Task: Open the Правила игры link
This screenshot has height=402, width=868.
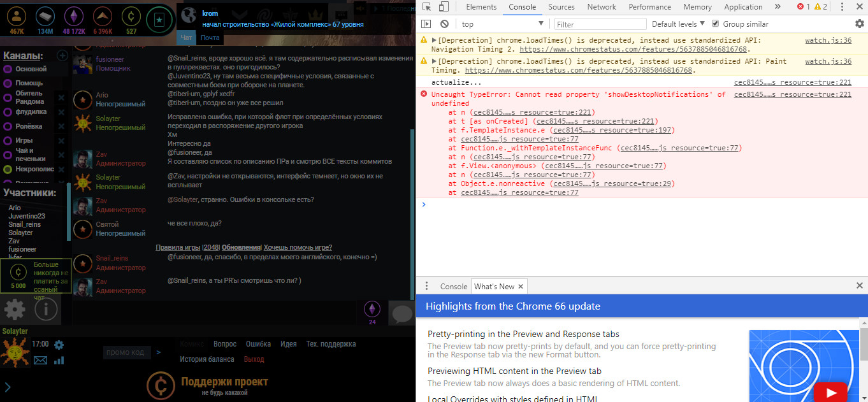Action: 178,248
